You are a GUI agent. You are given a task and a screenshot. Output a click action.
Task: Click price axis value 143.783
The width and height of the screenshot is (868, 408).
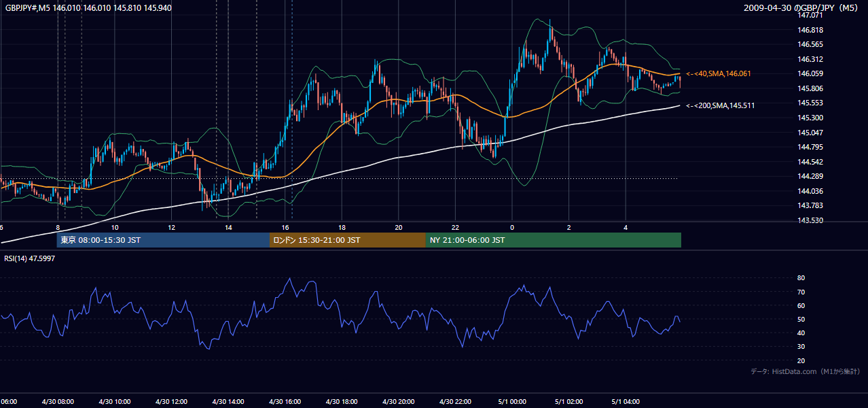pos(812,205)
